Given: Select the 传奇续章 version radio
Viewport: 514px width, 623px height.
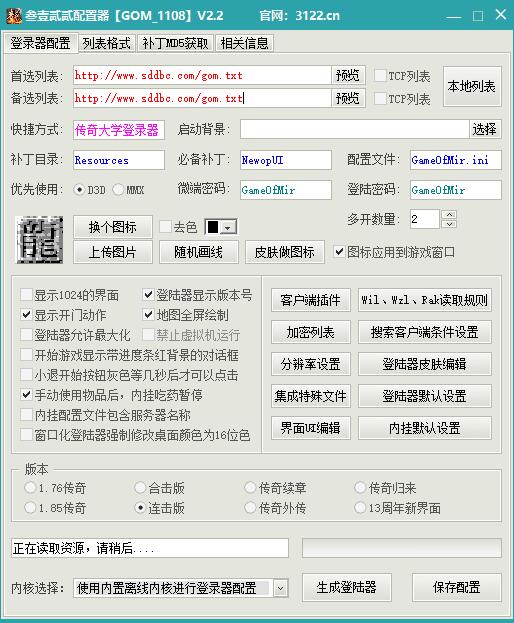Looking at the screenshot, I should pyautogui.click(x=250, y=488).
